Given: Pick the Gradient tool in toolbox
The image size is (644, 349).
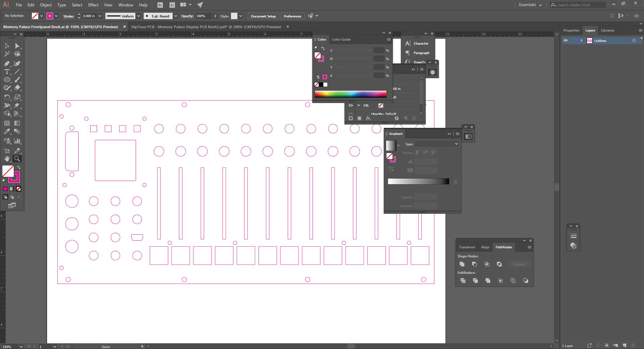Looking at the screenshot, I should pyautogui.click(x=17, y=123).
